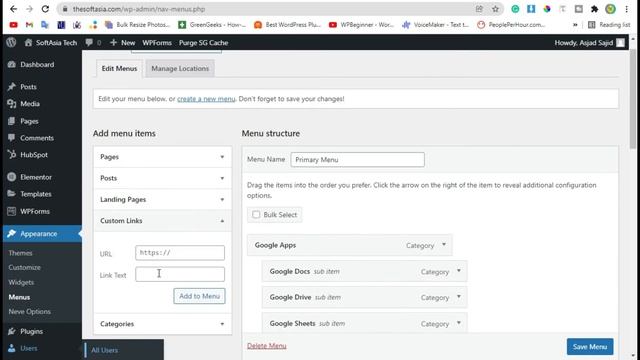This screenshot has height=360, width=640.
Task: Open Menus submenu item
Action: click(19, 297)
